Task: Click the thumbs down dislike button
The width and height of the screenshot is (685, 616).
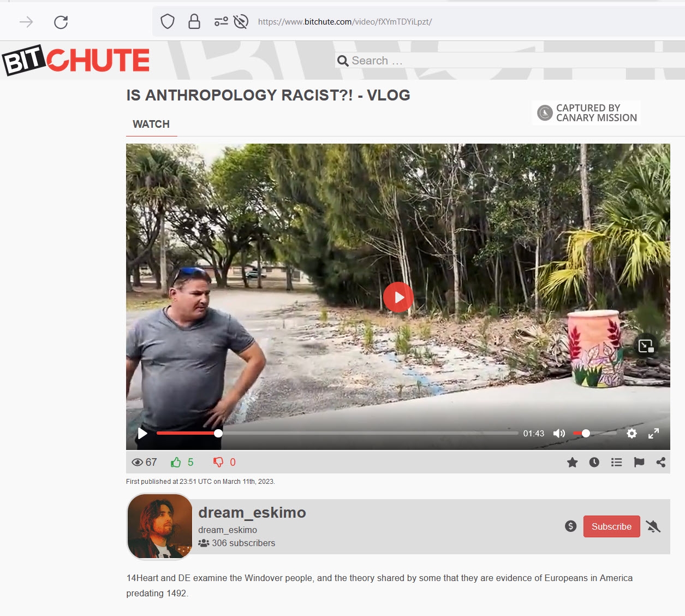Action: (218, 463)
